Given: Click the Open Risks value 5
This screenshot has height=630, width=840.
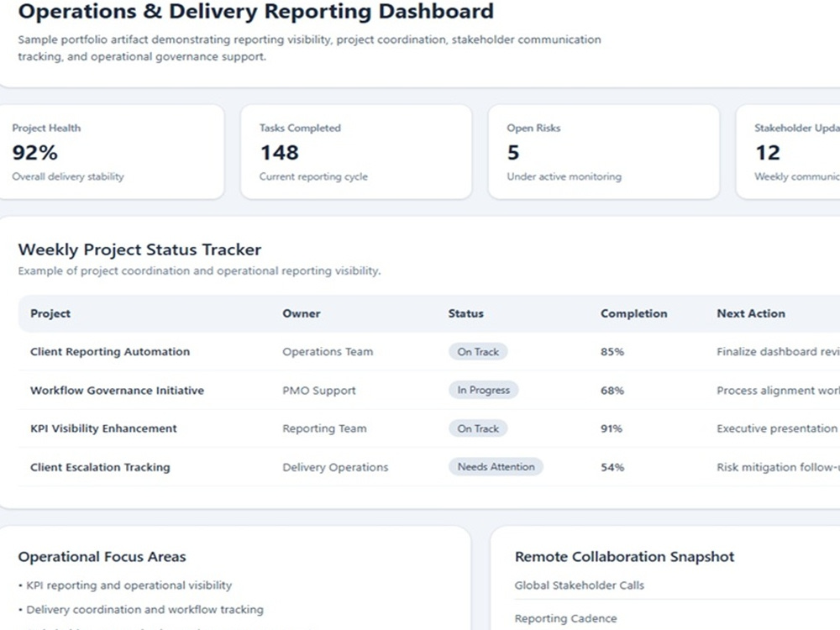Looking at the screenshot, I should click(x=513, y=153).
